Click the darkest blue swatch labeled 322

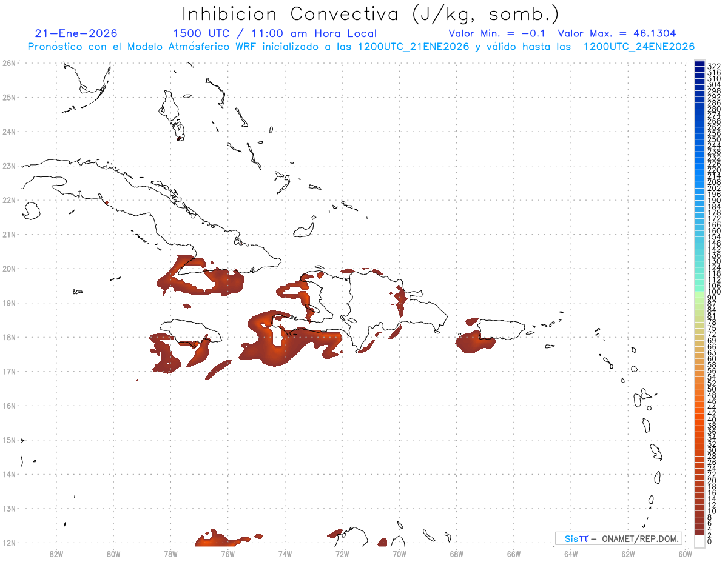pos(699,64)
